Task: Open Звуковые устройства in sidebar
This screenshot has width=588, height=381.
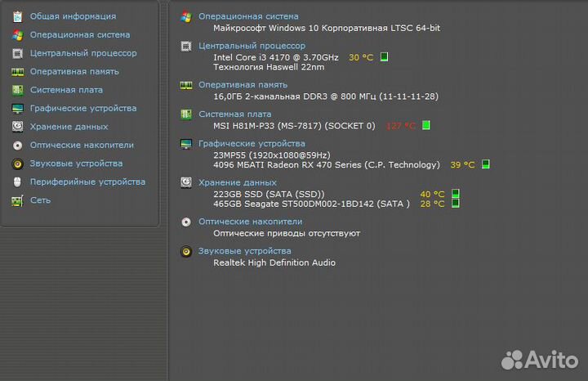Action: click(x=76, y=164)
